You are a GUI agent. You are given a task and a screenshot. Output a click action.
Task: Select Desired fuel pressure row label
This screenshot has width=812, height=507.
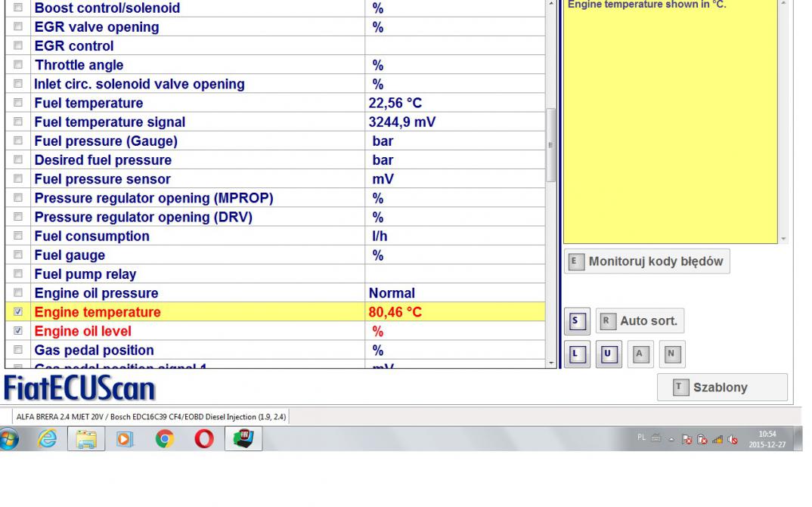(x=103, y=160)
